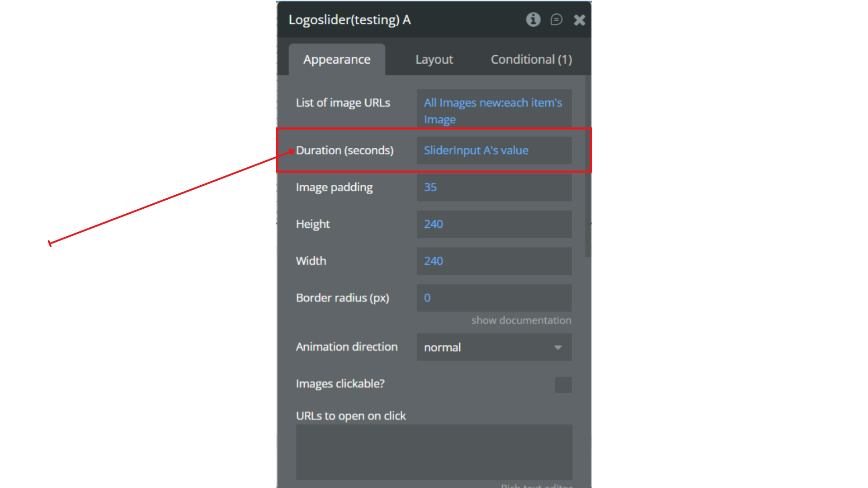The image size is (868, 488).
Task: Close the Logoslider property panel
Action: (579, 20)
